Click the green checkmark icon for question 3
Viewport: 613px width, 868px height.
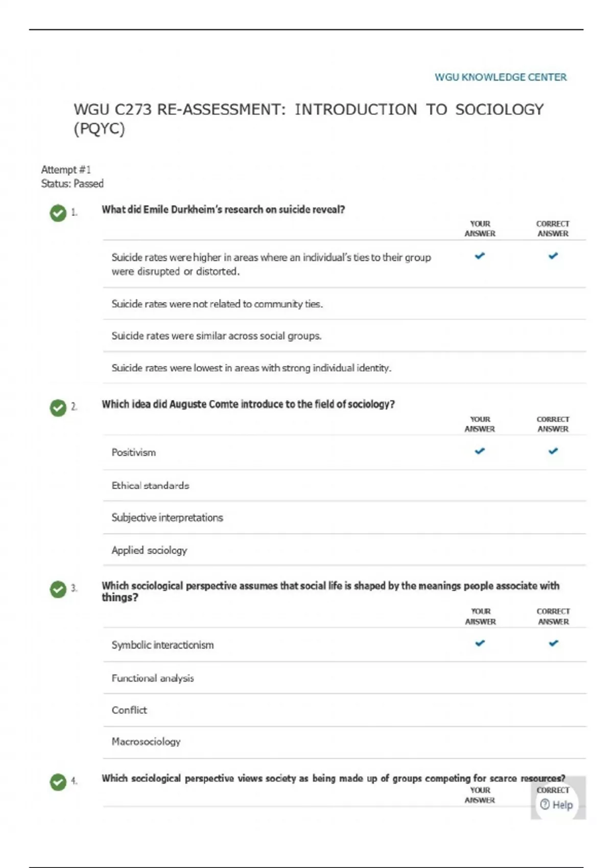(58, 589)
